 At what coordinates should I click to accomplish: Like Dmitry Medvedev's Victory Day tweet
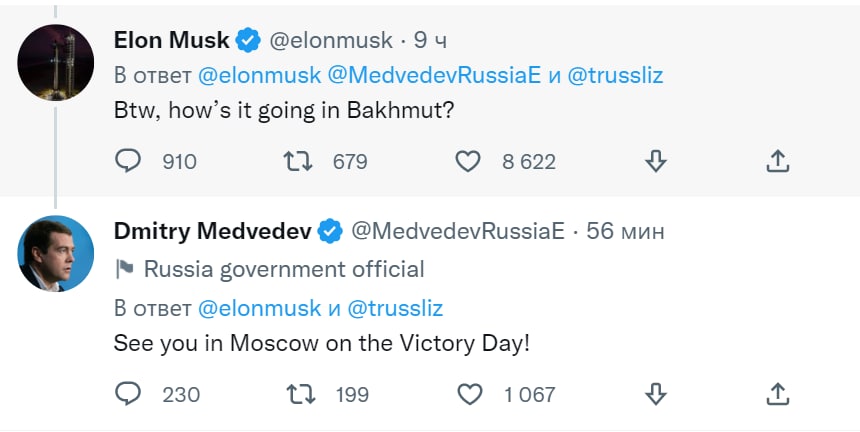coord(468,394)
